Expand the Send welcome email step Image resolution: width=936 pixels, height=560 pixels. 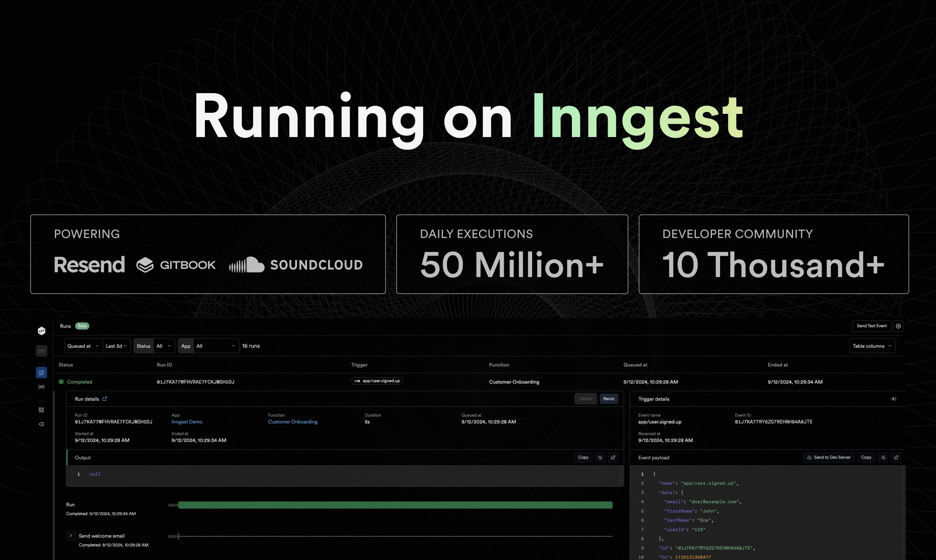(71, 536)
